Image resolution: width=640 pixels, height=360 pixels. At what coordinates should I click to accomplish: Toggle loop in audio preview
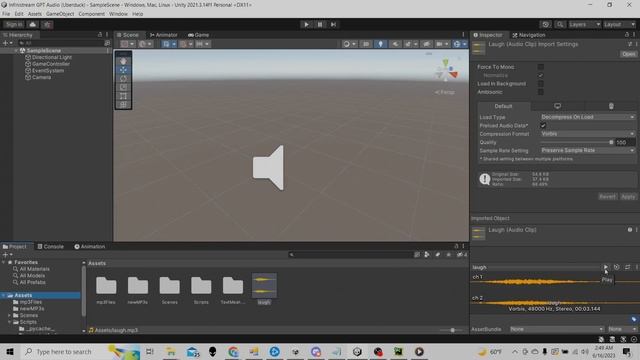pos(627,267)
